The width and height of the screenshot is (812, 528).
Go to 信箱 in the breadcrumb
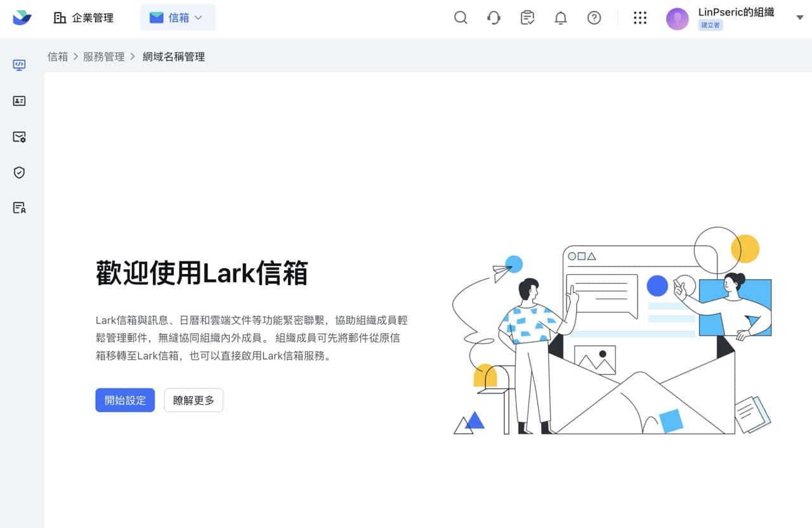coord(58,56)
